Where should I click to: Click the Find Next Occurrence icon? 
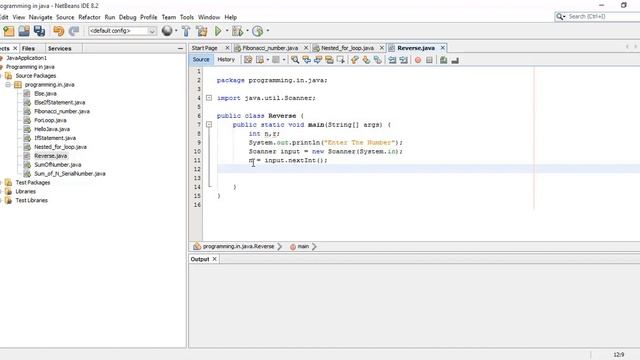318,60
